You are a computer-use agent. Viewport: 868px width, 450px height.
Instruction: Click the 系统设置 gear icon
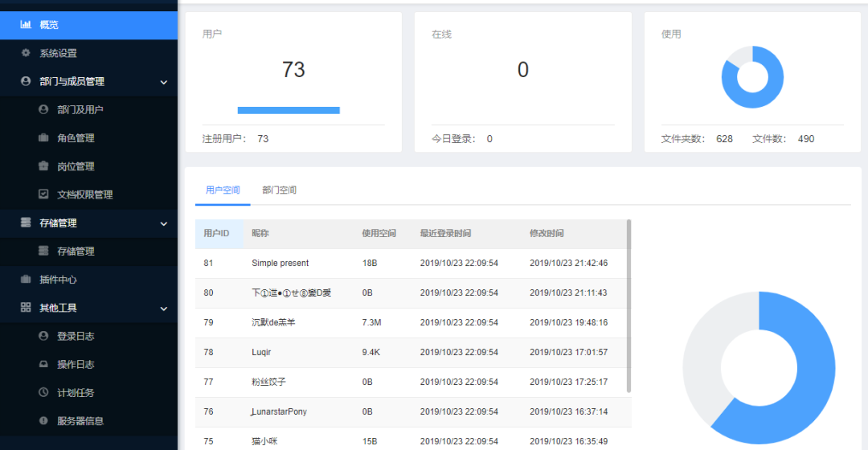click(26, 53)
